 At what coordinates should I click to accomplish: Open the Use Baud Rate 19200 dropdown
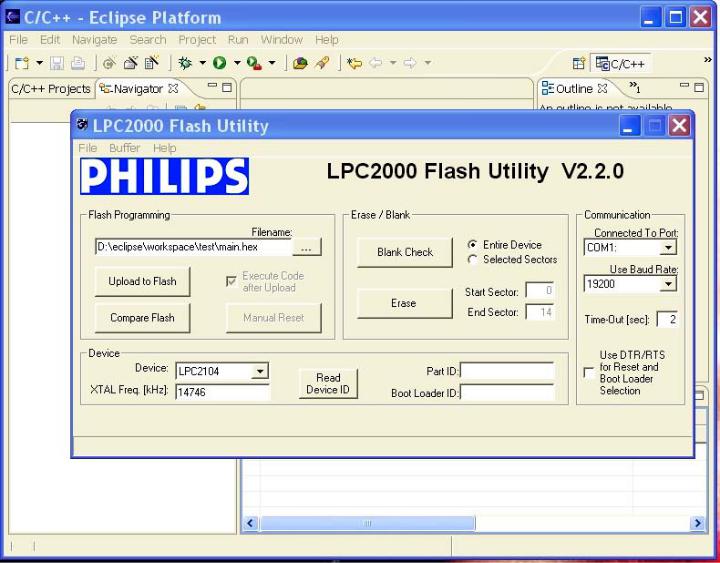668,284
